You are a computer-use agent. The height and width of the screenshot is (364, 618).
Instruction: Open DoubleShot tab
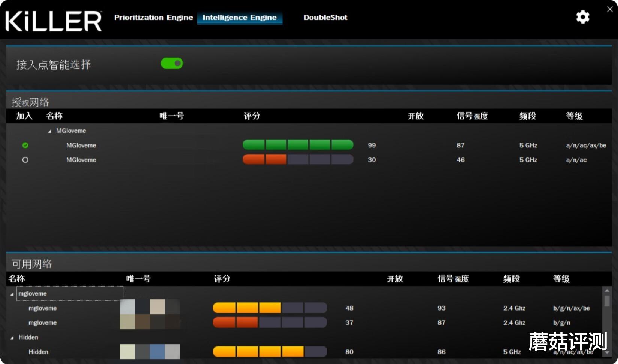pos(325,18)
